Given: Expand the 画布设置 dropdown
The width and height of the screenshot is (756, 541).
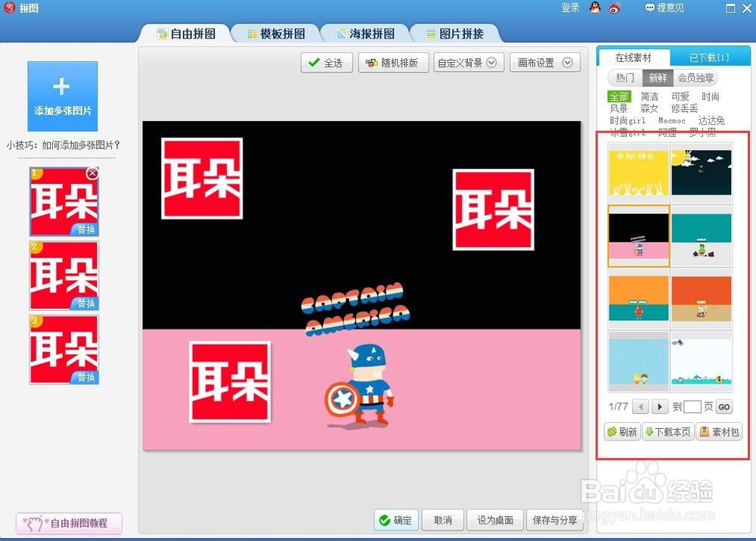Looking at the screenshot, I should pyautogui.click(x=545, y=63).
